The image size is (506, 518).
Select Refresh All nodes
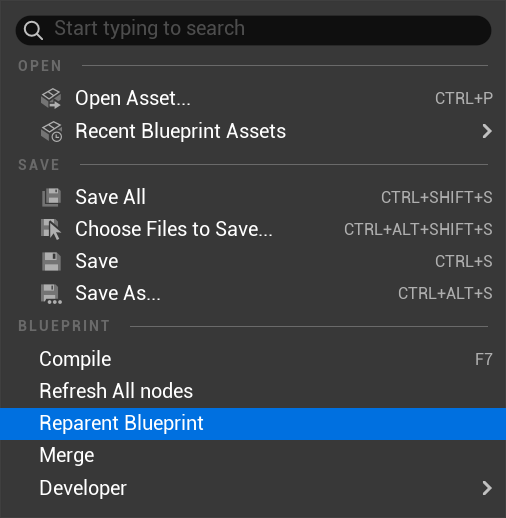(x=253, y=391)
